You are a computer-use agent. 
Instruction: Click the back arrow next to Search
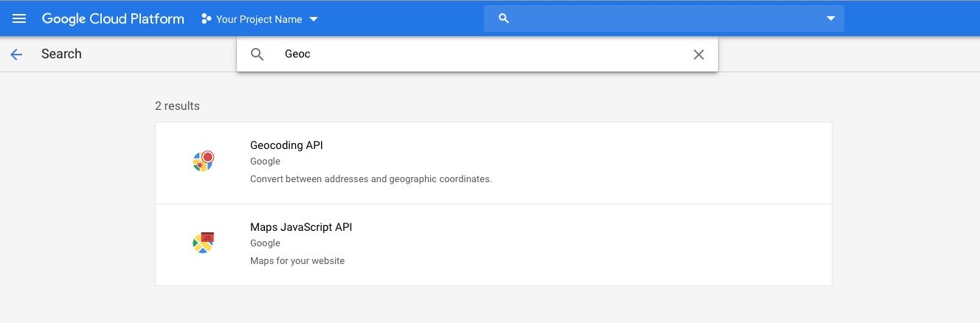(x=16, y=54)
